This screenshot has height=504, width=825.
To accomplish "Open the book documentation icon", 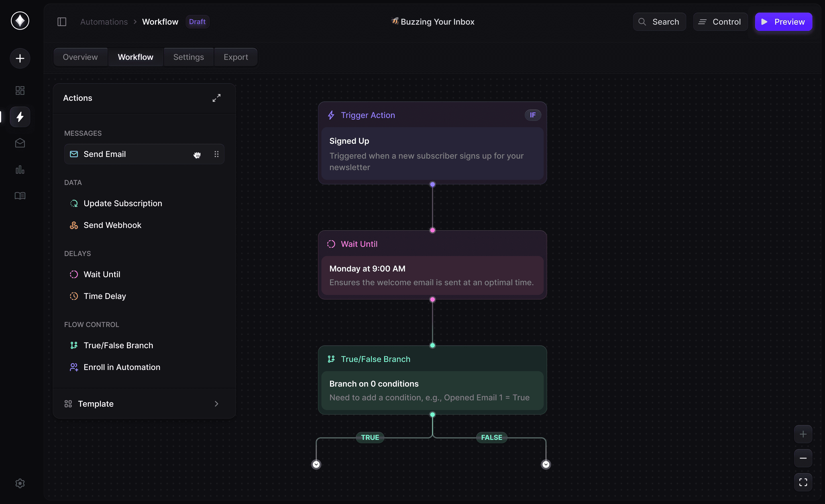I will point(20,196).
